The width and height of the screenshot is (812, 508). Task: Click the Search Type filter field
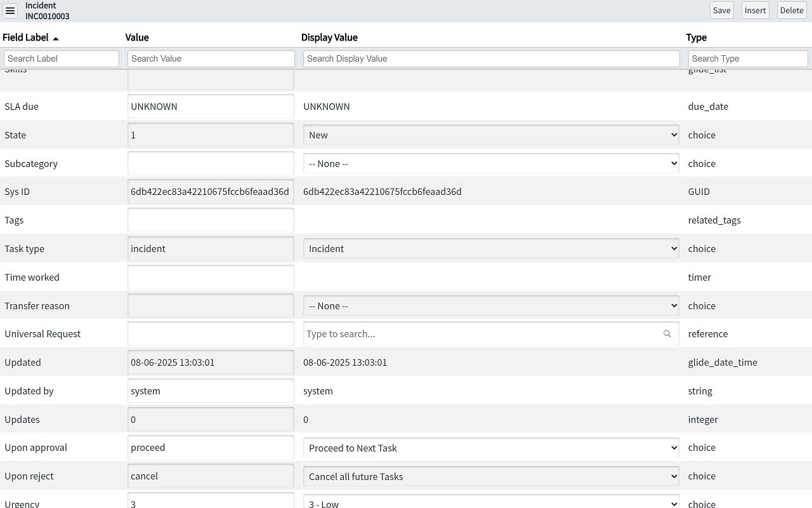(747, 58)
